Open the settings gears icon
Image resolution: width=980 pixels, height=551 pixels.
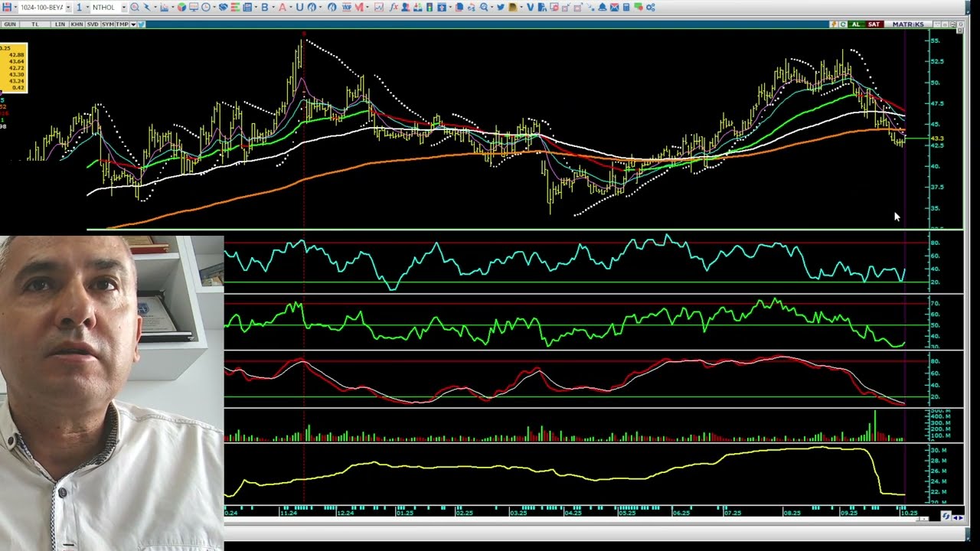(650, 7)
